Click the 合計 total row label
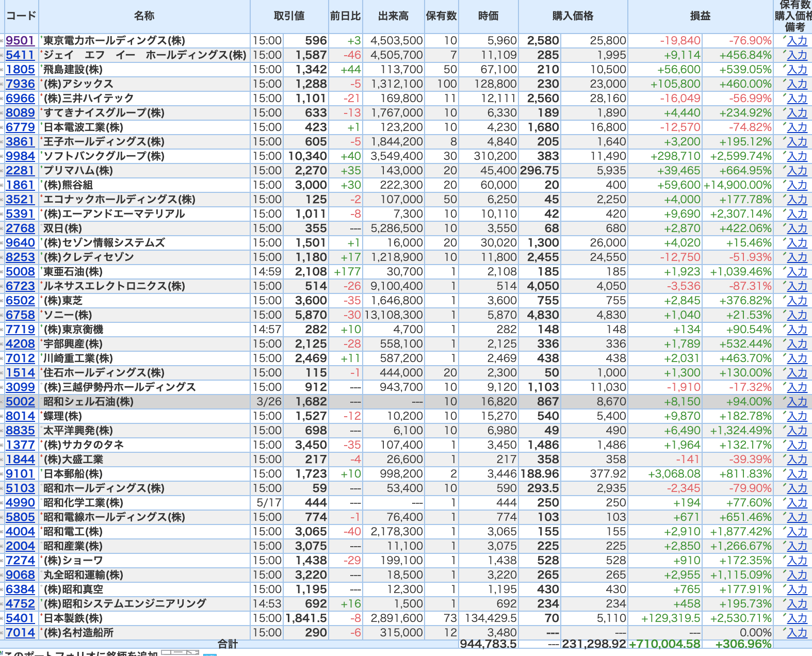 228,644
